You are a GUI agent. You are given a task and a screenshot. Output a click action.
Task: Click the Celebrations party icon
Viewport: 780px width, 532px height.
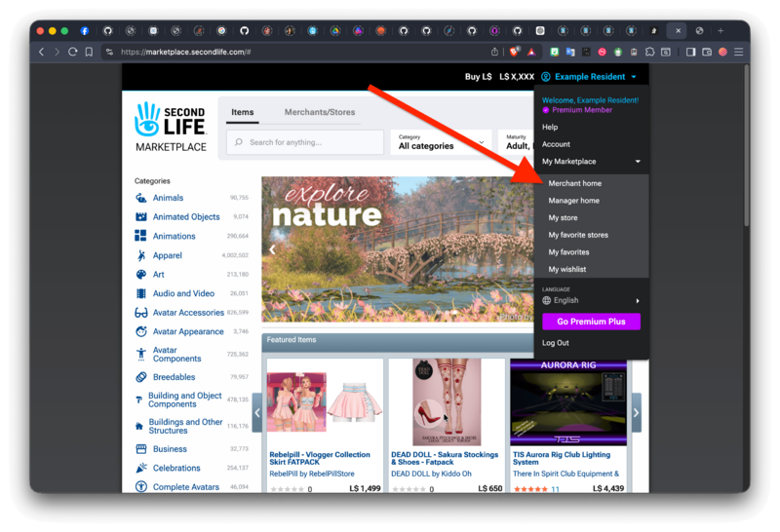coord(141,468)
